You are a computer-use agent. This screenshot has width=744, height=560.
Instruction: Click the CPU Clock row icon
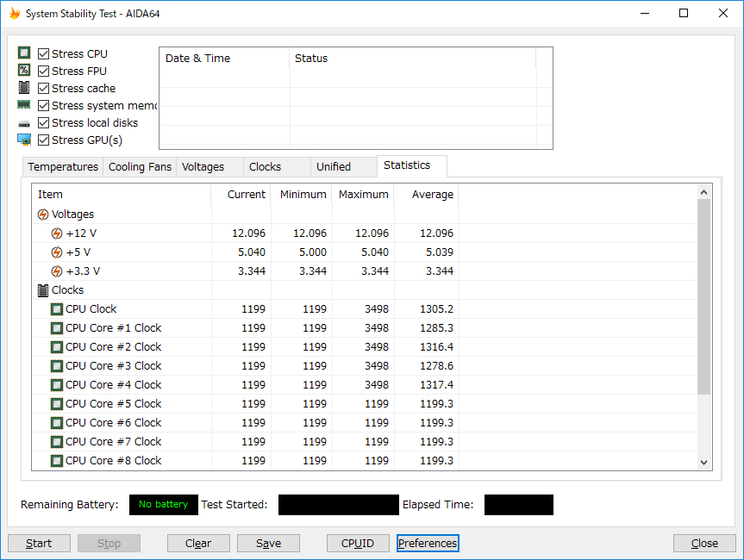point(56,309)
